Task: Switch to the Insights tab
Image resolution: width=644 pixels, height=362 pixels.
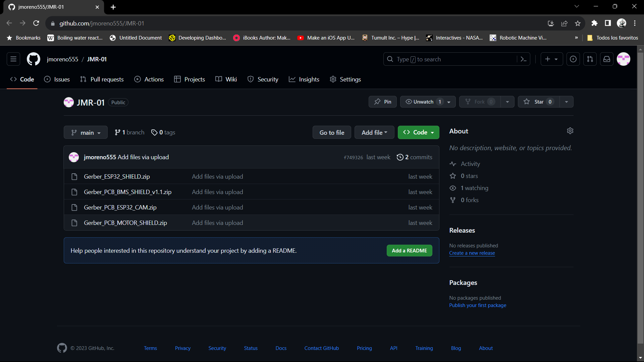Action: point(304,79)
